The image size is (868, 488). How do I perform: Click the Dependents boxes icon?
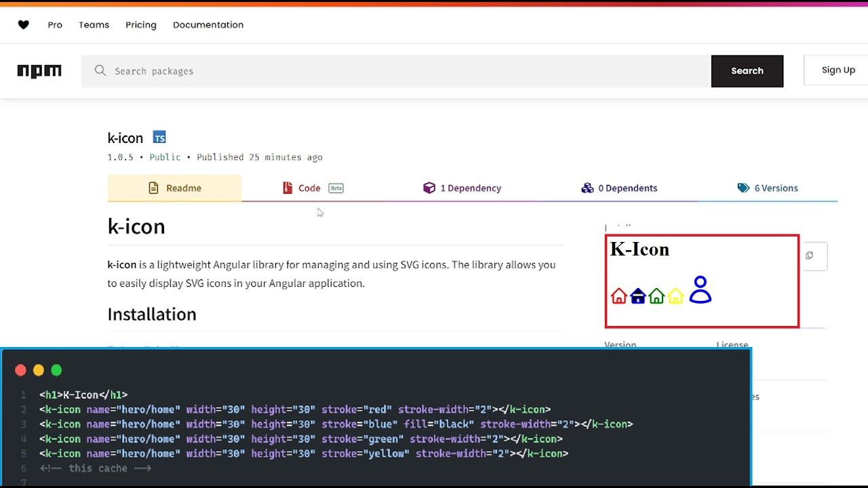point(587,188)
